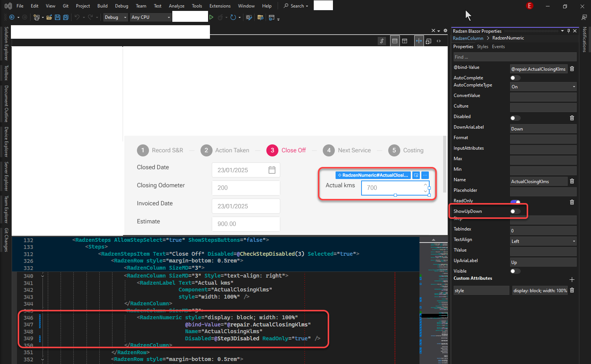591x364 pixels.
Task: Open the Toolbox side tab
Action: tap(6, 73)
